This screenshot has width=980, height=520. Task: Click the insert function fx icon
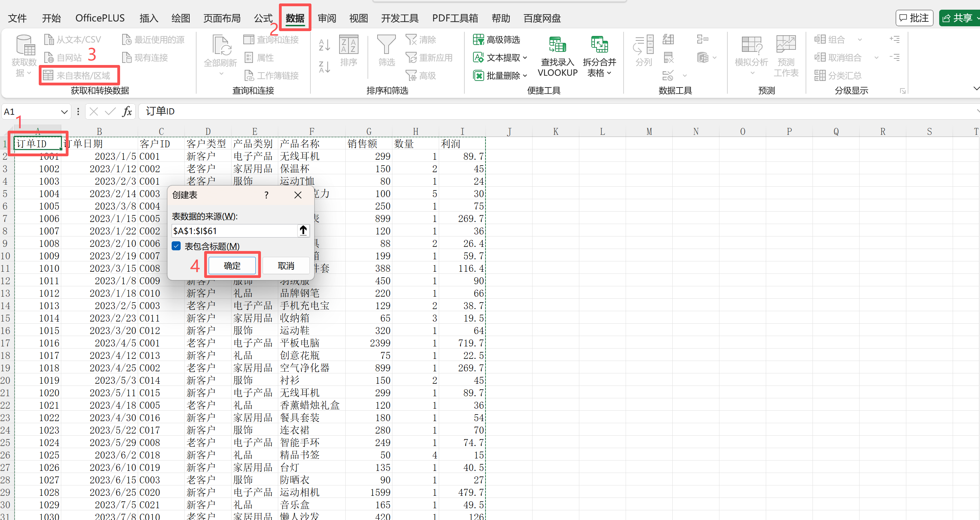pos(127,111)
